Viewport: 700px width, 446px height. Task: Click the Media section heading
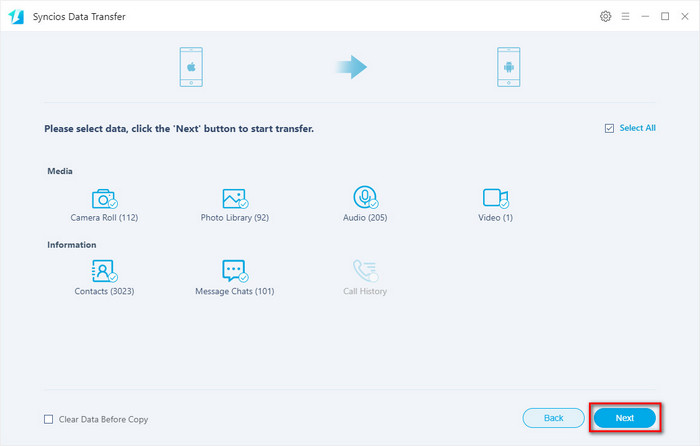(60, 171)
